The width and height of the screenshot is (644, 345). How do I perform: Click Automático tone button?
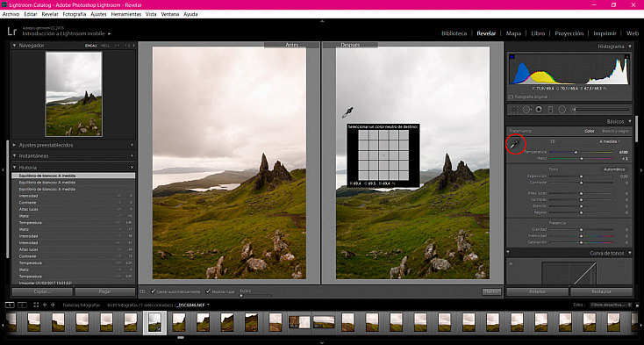coord(614,169)
